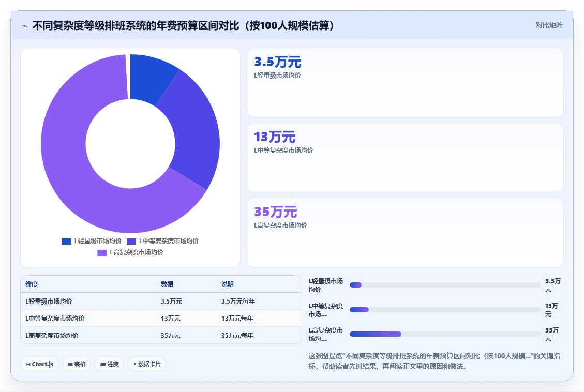Select the 13万元 value in data card

pyautogui.click(x=275, y=137)
